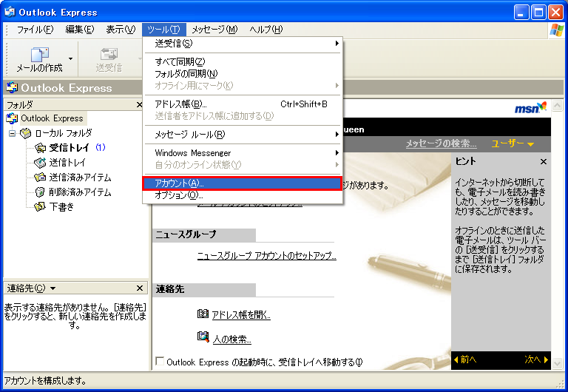Expand the Windows Messenger submenu
This screenshot has width=568, height=392.
pos(243,153)
